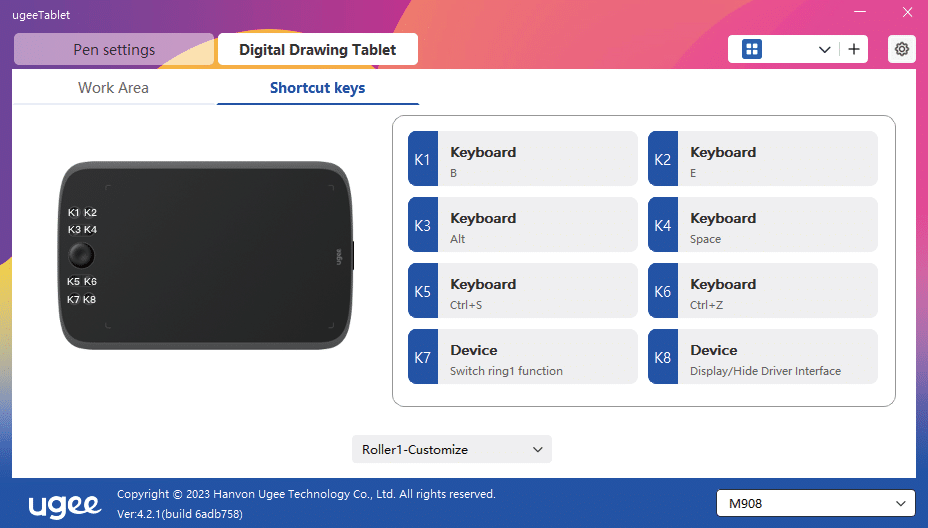Click the Ver:4.2.1 build version text
928x528 pixels.
180,514
